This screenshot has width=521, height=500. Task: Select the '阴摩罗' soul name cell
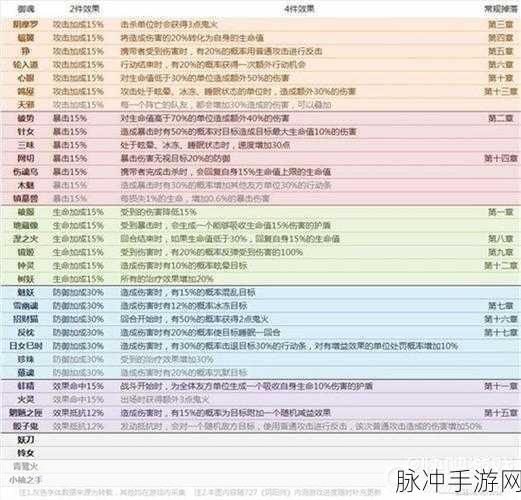coord(26,24)
